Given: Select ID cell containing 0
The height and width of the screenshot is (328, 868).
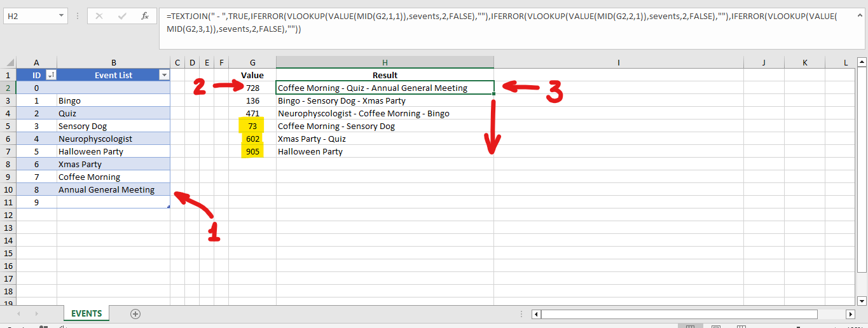Looking at the screenshot, I should click(x=36, y=88).
